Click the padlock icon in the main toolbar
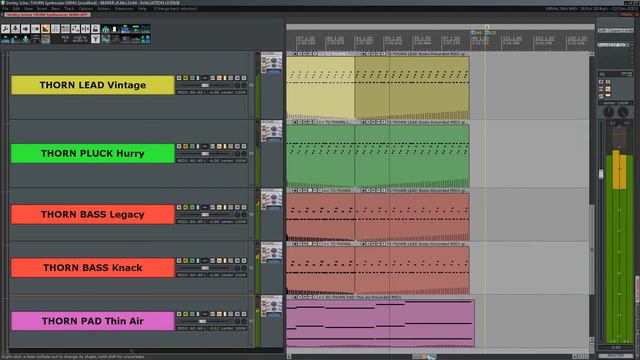The image size is (640, 360). click(x=96, y=29)
